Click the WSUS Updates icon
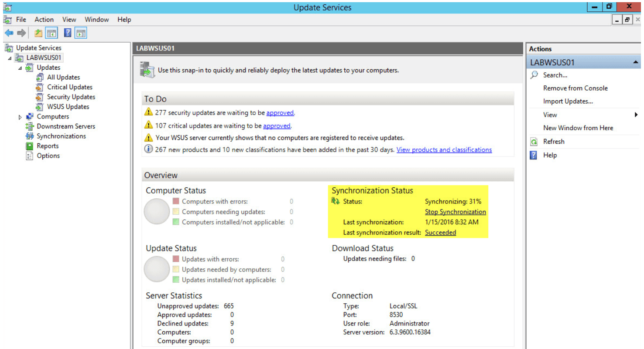 pyautogui.click(x=40, y=107)
